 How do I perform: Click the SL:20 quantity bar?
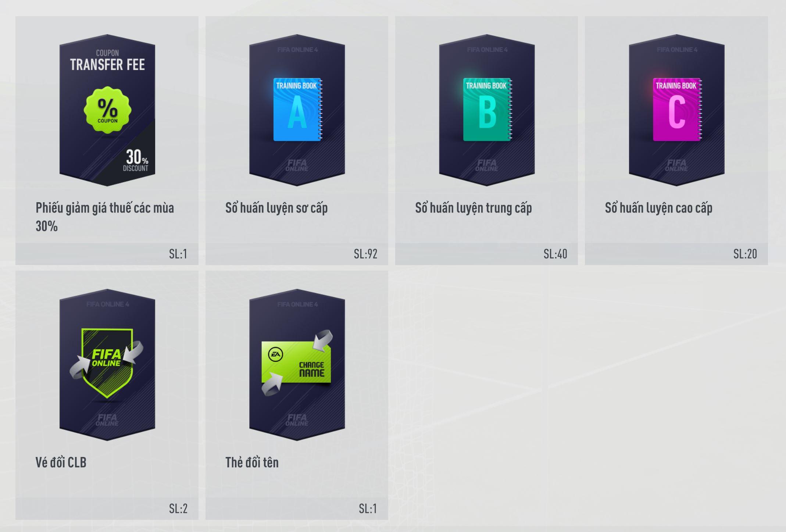pyautogui.click(x=676, y=254)
